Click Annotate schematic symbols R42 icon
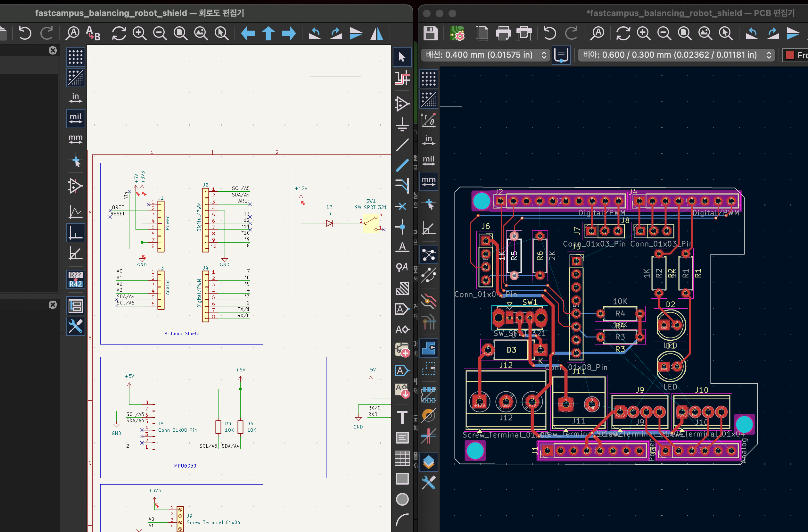 tap(75, 280)
